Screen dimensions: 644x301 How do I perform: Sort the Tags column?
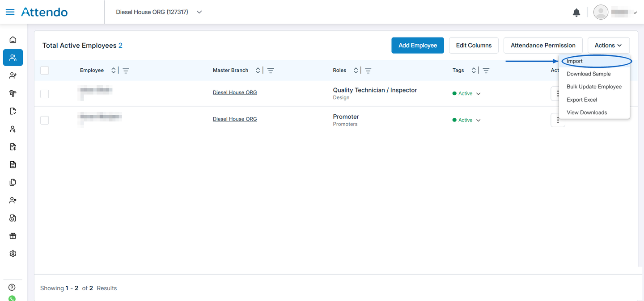tap(474, 71)
